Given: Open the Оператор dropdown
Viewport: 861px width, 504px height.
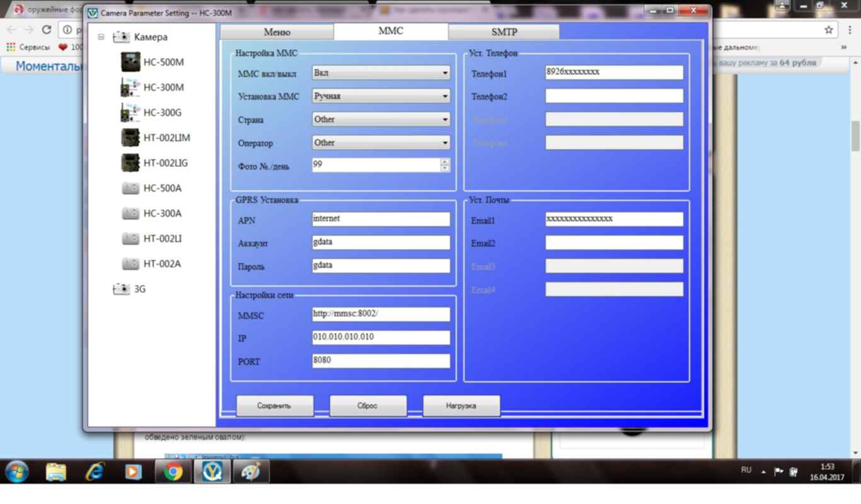Looking at the screenshot, I should click(381, 143).
